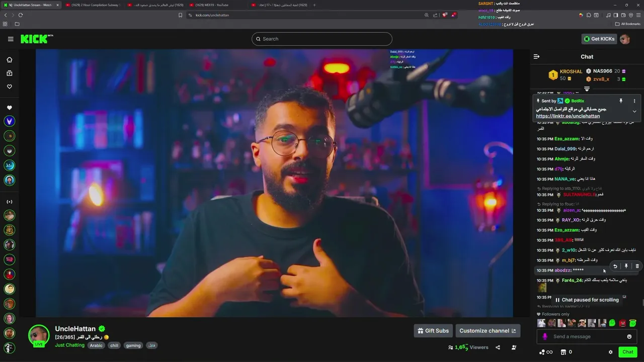
Task: Click the username NANA_ve in chat
Action: (565, 179)
